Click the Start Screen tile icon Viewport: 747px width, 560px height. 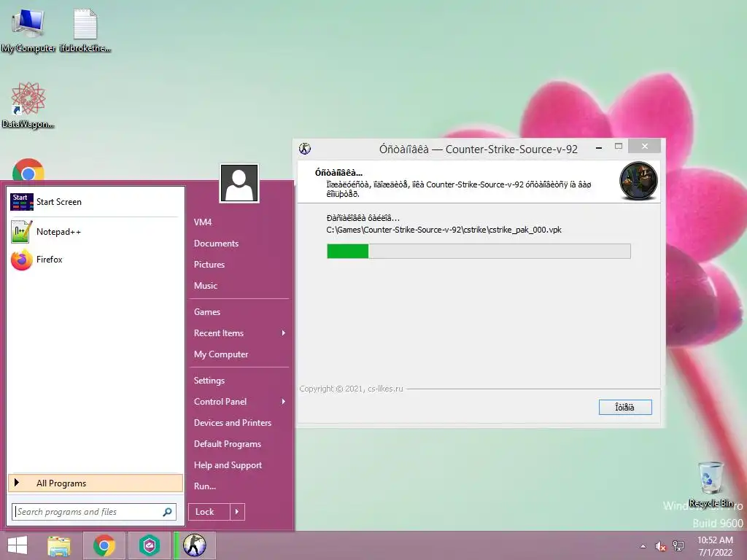[21, 202]
